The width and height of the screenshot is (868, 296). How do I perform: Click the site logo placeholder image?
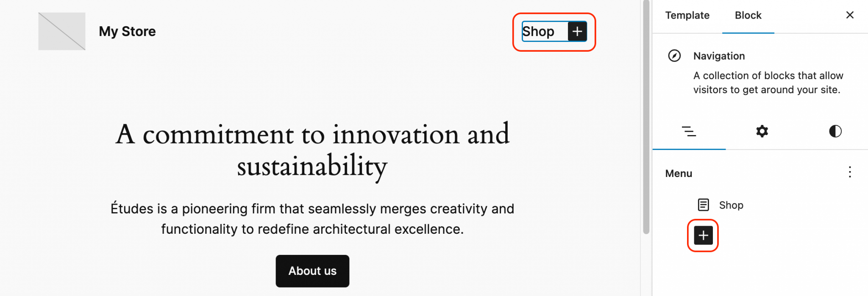coord(61,31)
